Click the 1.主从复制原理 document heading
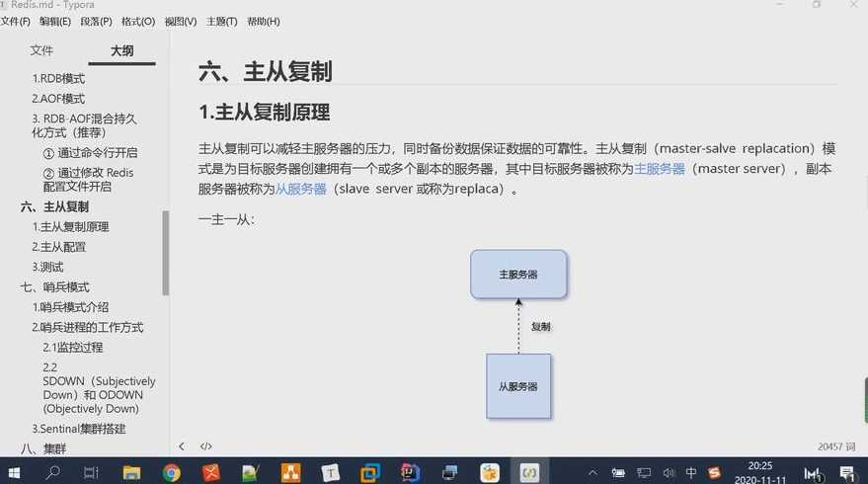This screenshot has height=484, width=868. pyautogui.click(x=264, y=113)
